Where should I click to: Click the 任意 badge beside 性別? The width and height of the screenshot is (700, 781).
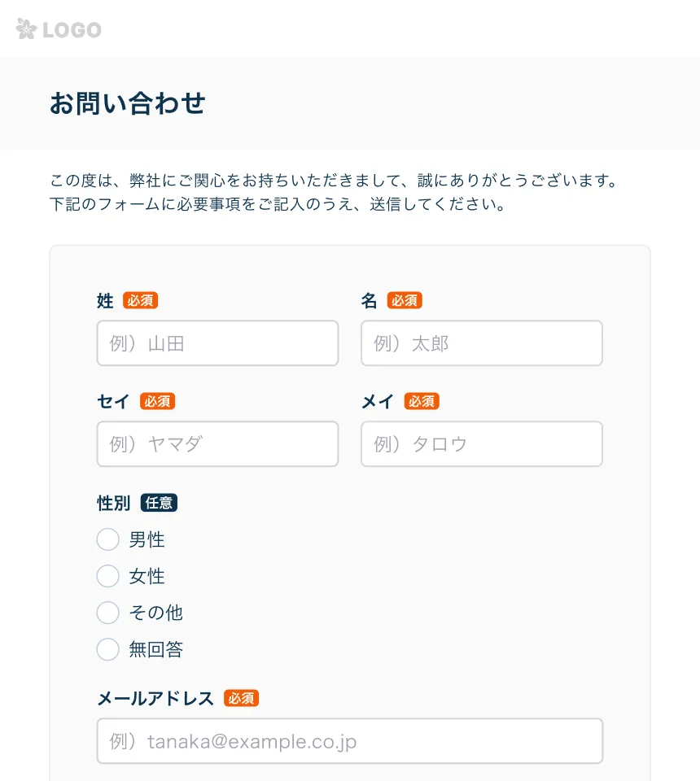[159, 503]
